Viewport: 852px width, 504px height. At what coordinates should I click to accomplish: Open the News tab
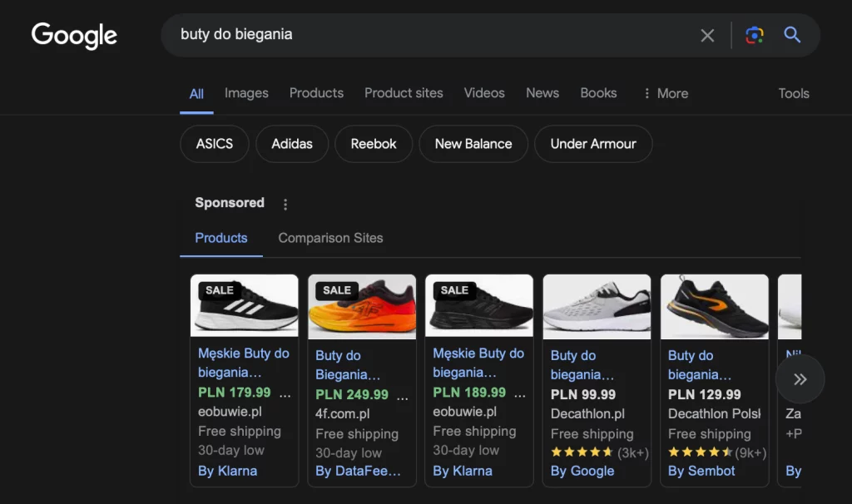pos(542,93)
